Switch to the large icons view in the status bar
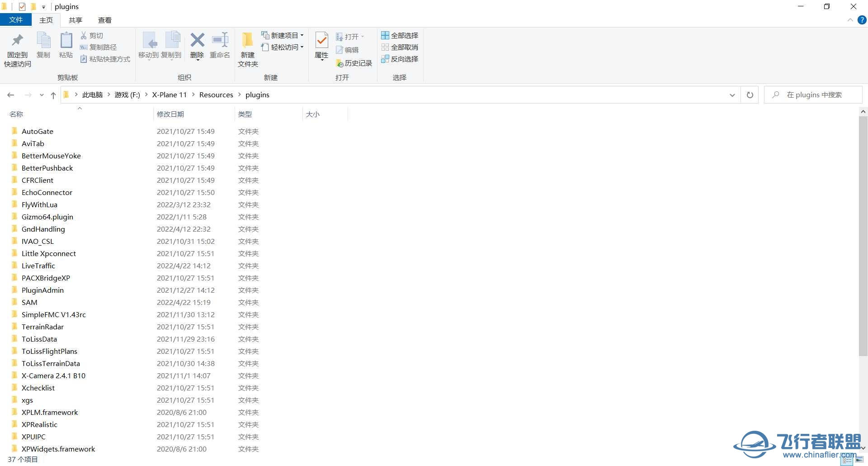 coord(859,460)
